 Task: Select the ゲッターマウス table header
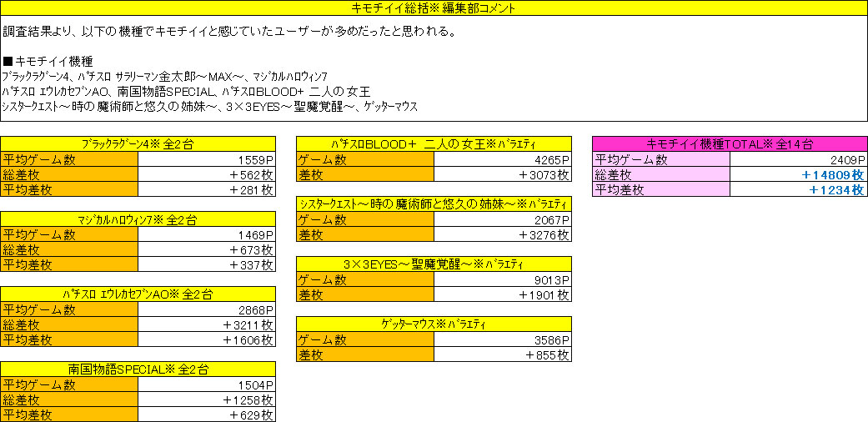pyautogui.click(x=434, y=324)
